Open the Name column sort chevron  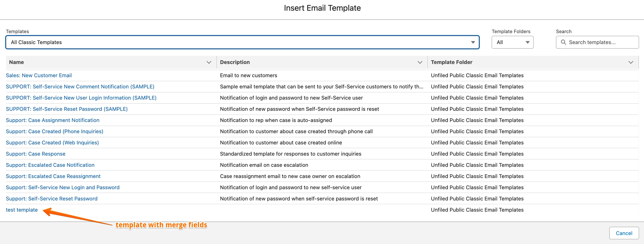tap(209, 62)
